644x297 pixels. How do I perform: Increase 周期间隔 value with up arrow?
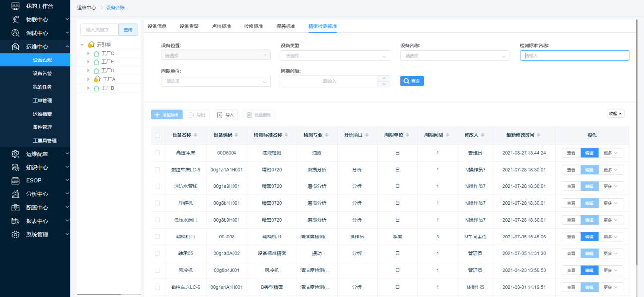point(384,78)
